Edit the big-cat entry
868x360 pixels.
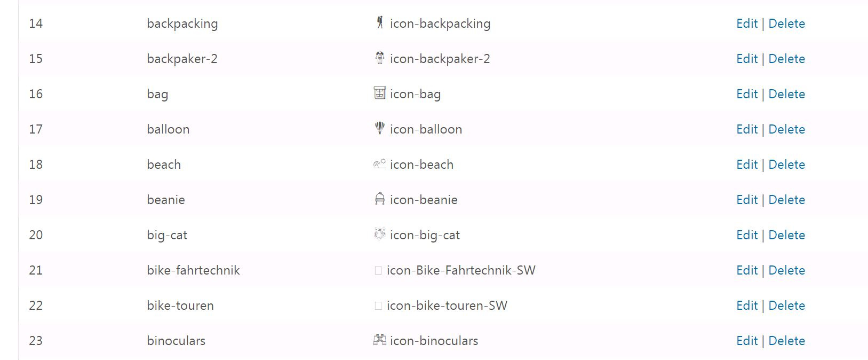click(x=747, y=235)
